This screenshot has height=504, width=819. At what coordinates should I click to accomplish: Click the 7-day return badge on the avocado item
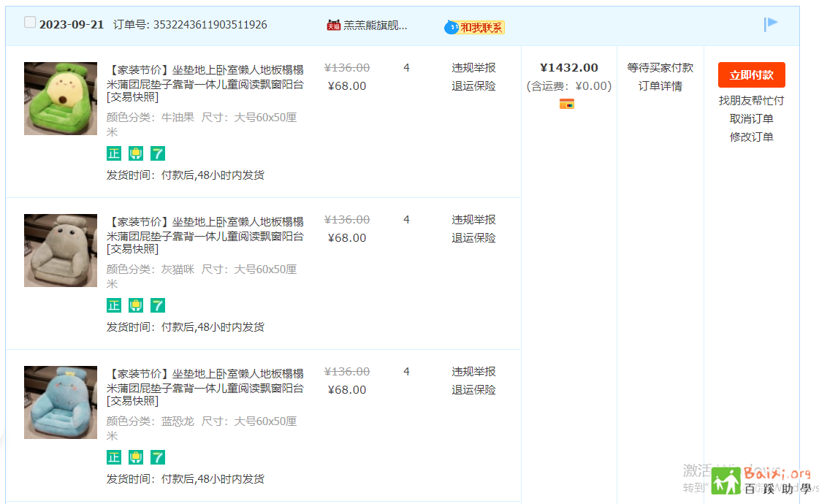tap(158, 153)
